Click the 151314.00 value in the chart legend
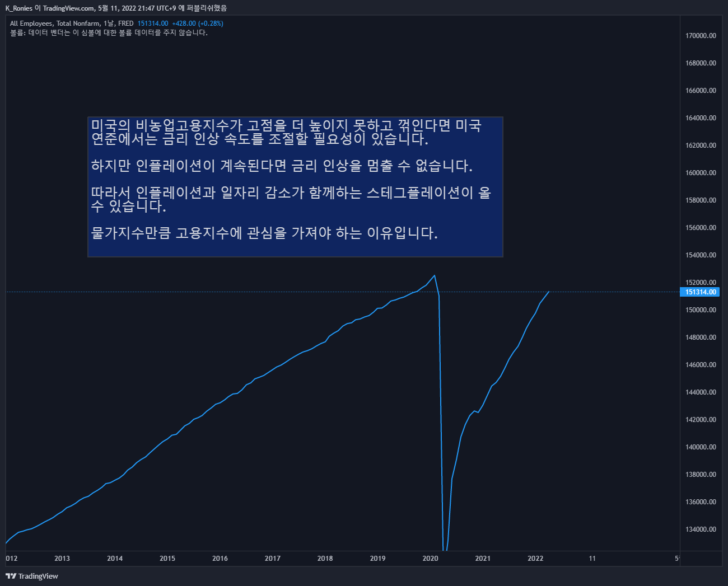728x586 pixels. pos(153,24)
